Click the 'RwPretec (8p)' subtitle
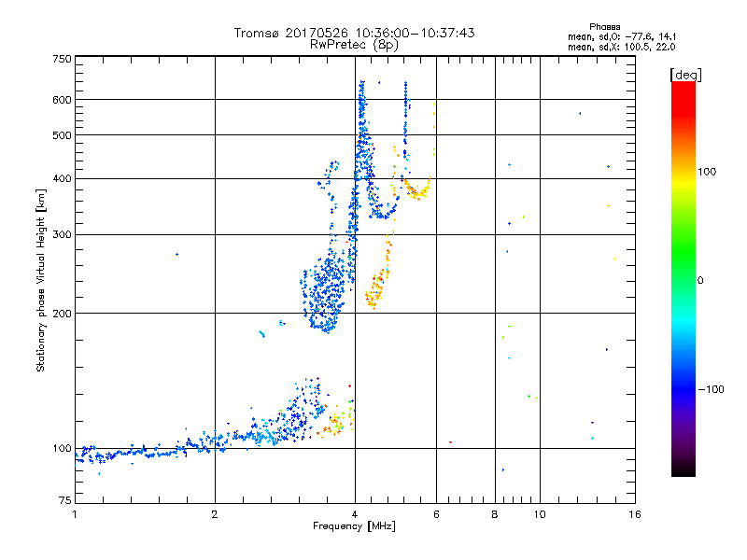747x560 pixels. pyautogui.click(x=354, y=45)
